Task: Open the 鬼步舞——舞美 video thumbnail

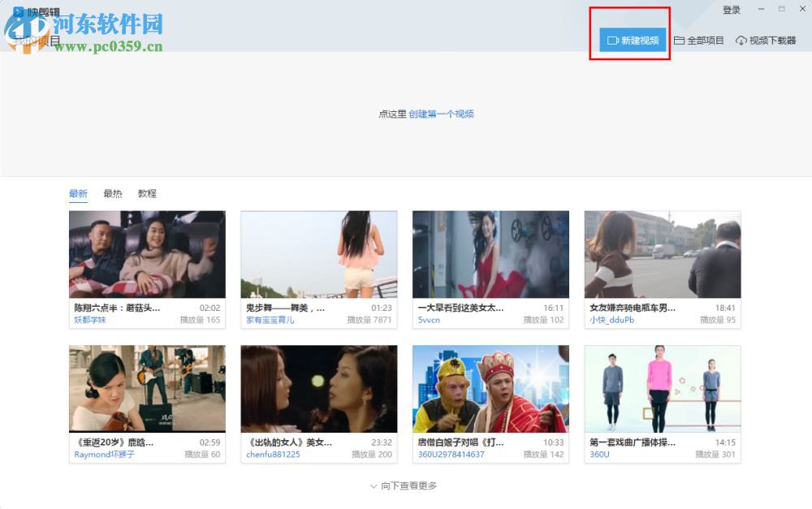Action: point(319,256)
